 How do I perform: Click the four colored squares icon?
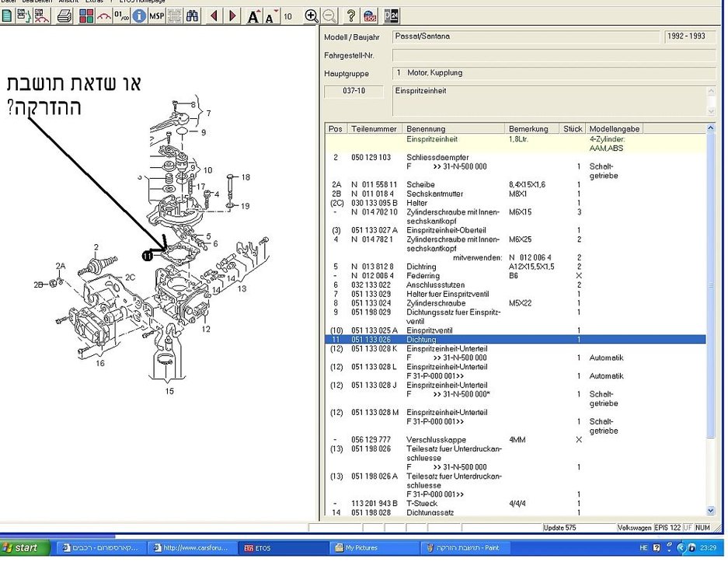click(86, 16)
